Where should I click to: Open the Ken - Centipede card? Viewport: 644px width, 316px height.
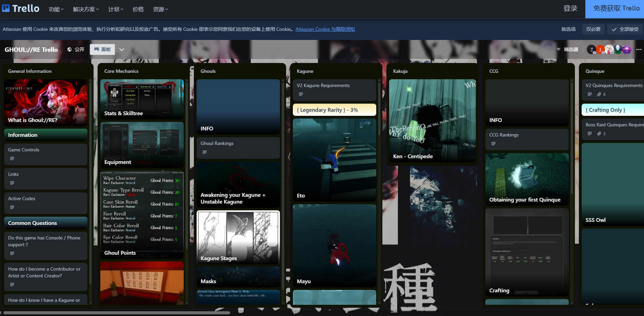(x=432, y=121)
